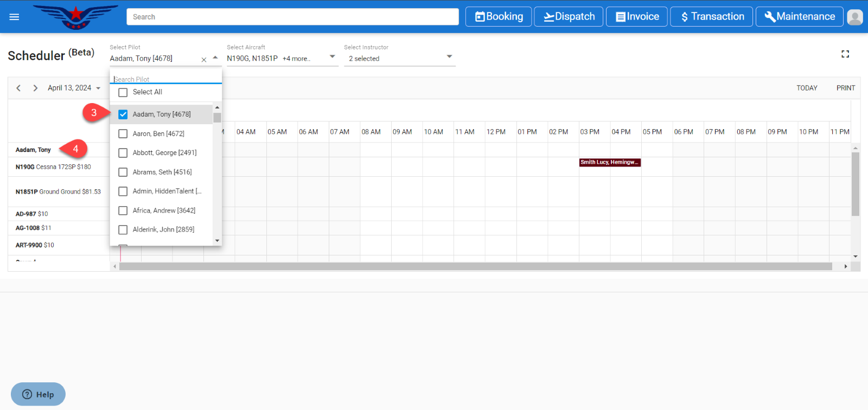The image size is (868, 410).
Task: Toggle fullscreen scheduler view
Action: click(x=845, y=54)
